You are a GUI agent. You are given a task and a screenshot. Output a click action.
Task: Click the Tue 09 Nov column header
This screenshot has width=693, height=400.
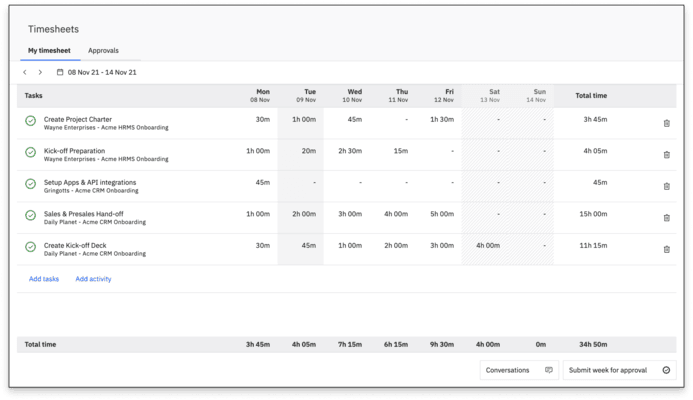(306, 95)
